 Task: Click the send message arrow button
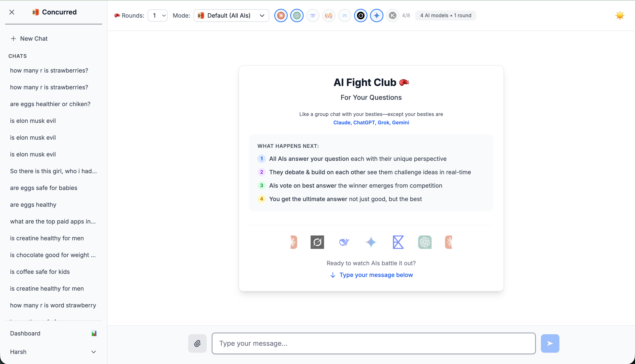coord(550,343)
